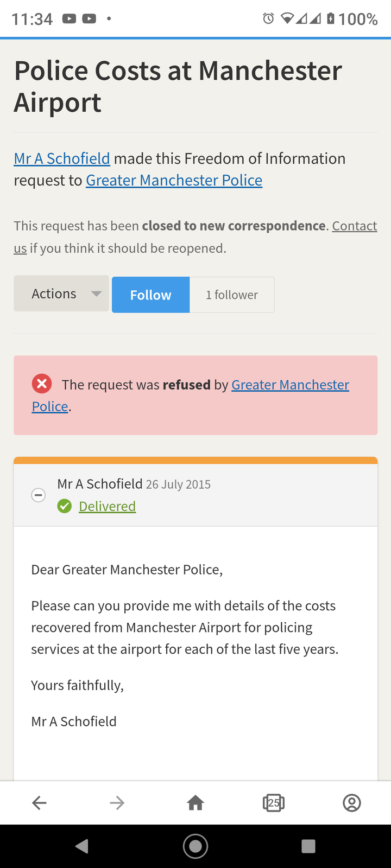Screen dimensions: 391x868
Task: Click the Contact us link
Action: pyautogui.click(x=354, y=226)
